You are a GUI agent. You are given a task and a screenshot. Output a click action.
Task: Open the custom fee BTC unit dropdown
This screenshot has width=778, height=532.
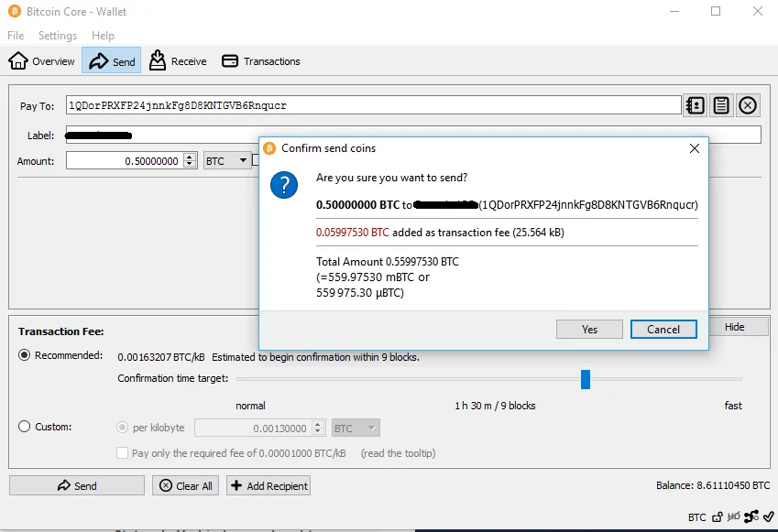point(356,428)
